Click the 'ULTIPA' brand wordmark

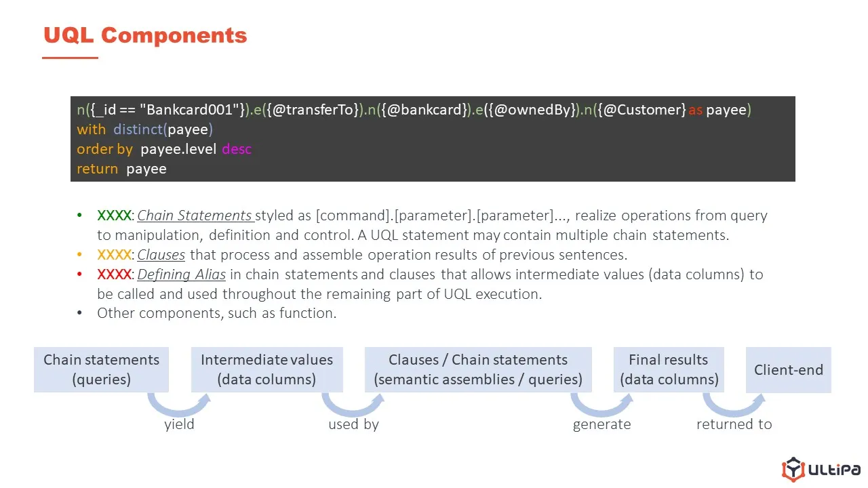click(x=835, y=470)
